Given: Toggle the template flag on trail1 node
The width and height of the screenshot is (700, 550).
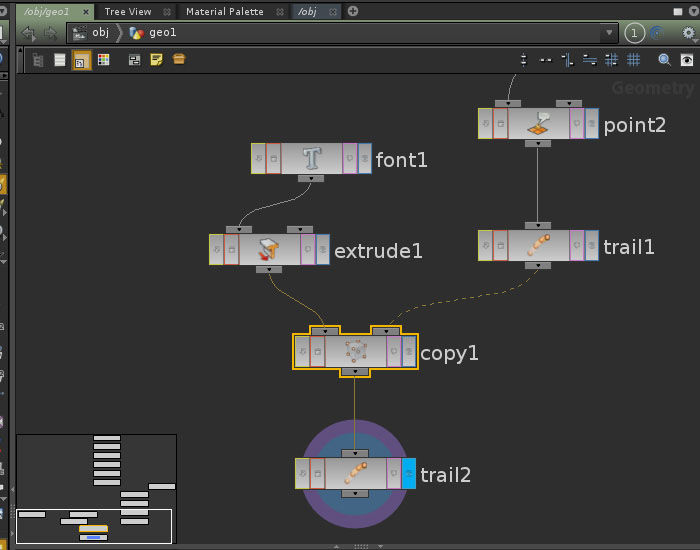Looking at the screenshot, I should pyautogui.click(x=577, y=246).
